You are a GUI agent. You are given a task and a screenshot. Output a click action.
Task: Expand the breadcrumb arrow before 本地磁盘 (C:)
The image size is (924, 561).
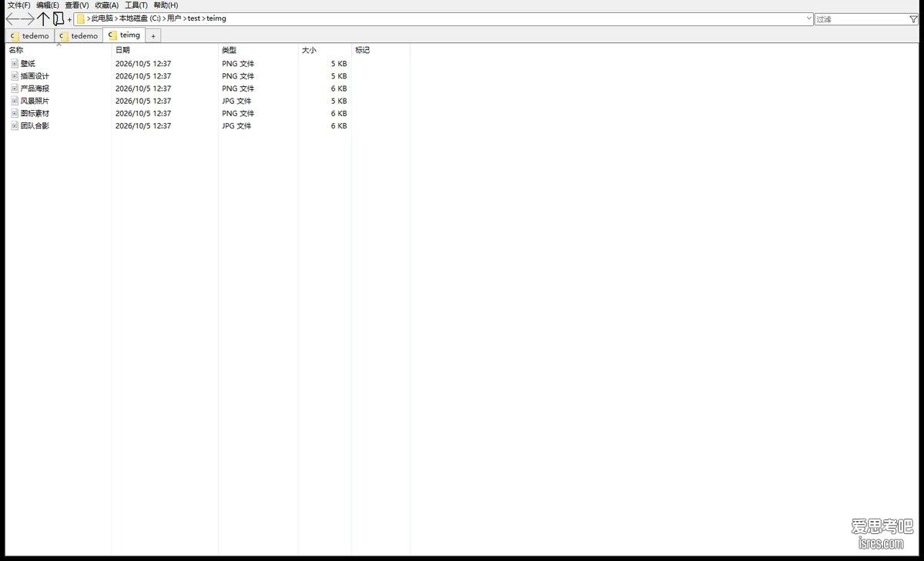(x=116, y=18)
